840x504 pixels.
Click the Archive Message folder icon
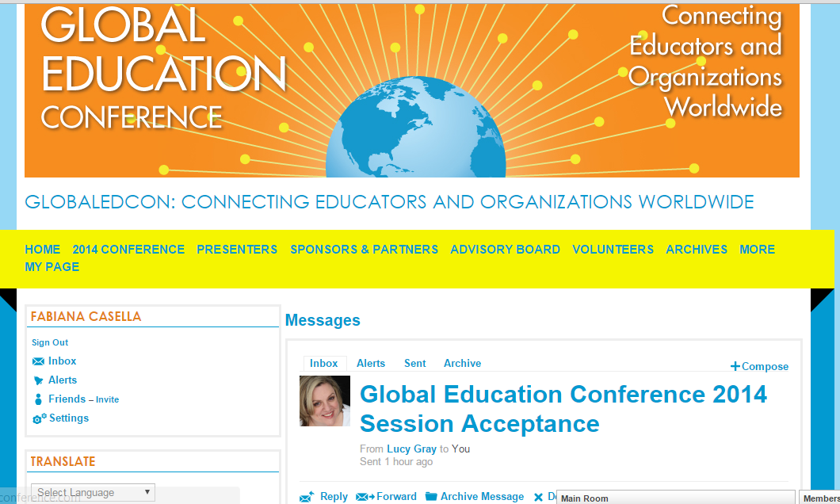click(431, 497)
